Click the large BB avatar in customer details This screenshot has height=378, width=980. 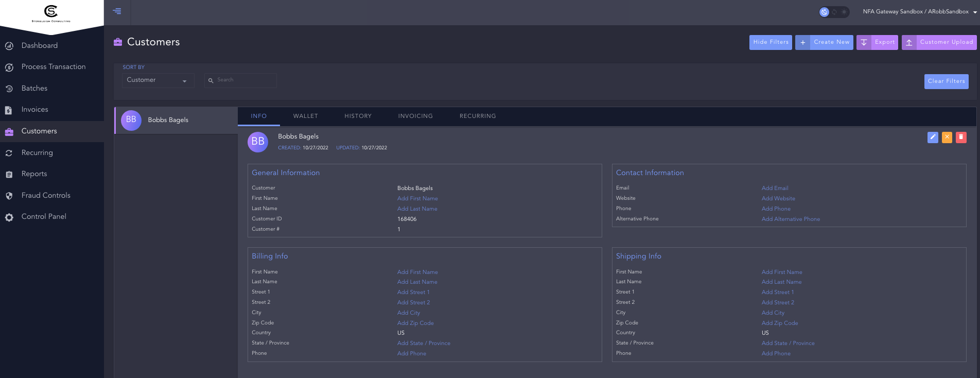point(258,142)
